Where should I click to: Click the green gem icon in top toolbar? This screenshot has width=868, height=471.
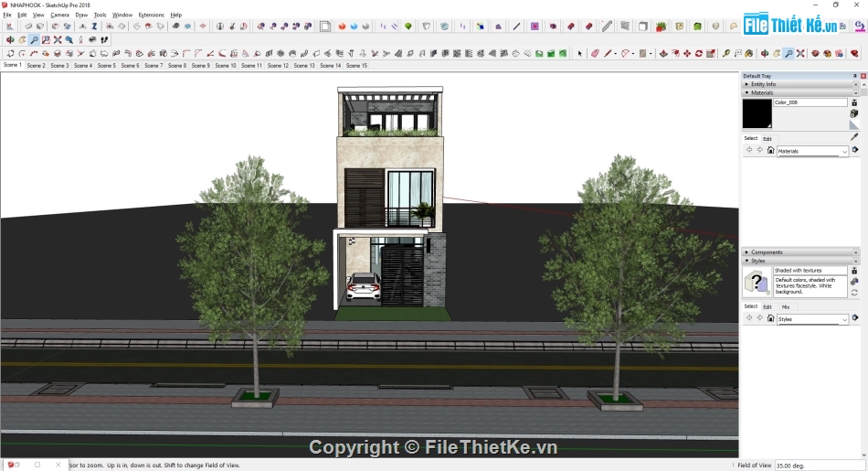pyautogui.click(x=408, y=26)
